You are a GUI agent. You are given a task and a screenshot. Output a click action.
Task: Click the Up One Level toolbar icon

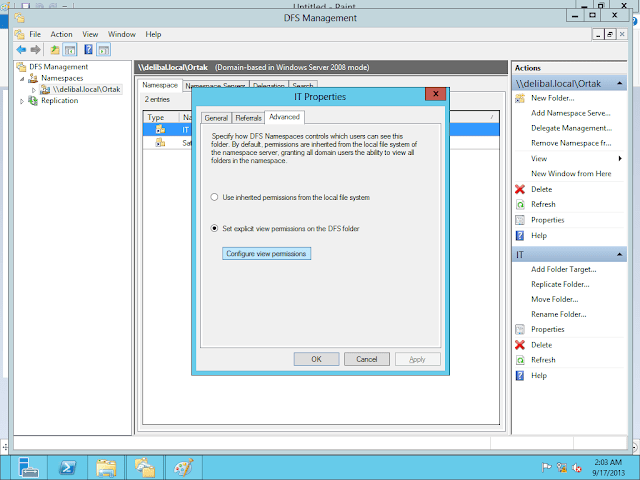pos(54,49)
